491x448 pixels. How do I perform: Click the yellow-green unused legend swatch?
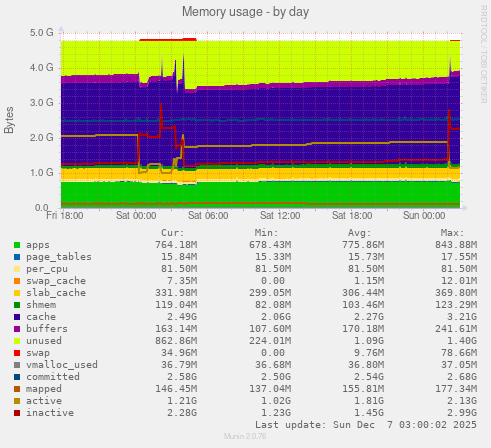[x=17, y=341]
